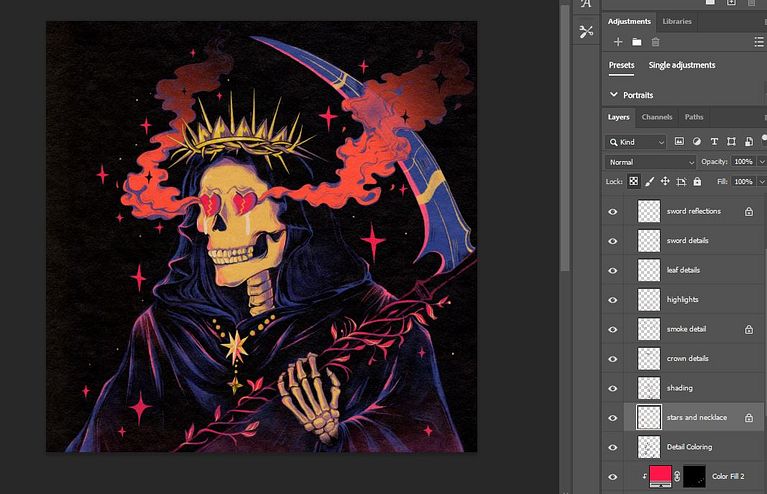Image resolution: width=767 pixels, height=494 pixels.
Task: Click the lock all padlock icon
Action: [x=698, y=182]
